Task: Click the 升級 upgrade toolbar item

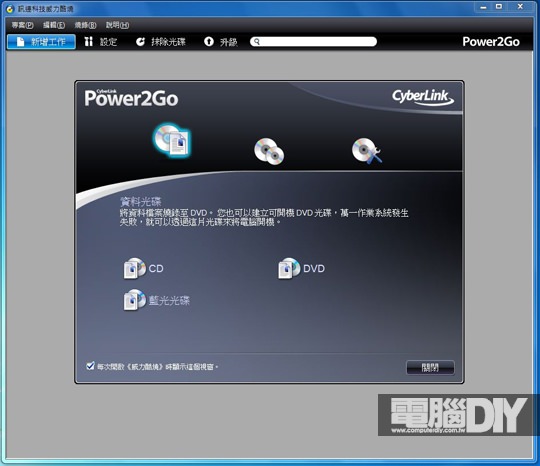Action: coord(221,42)
